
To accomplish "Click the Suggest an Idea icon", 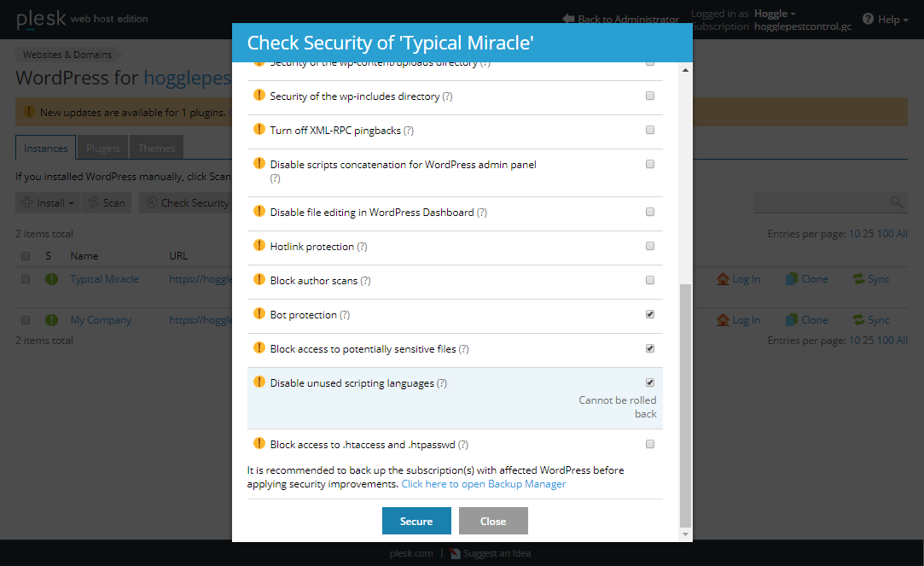I will coord(456,553).
